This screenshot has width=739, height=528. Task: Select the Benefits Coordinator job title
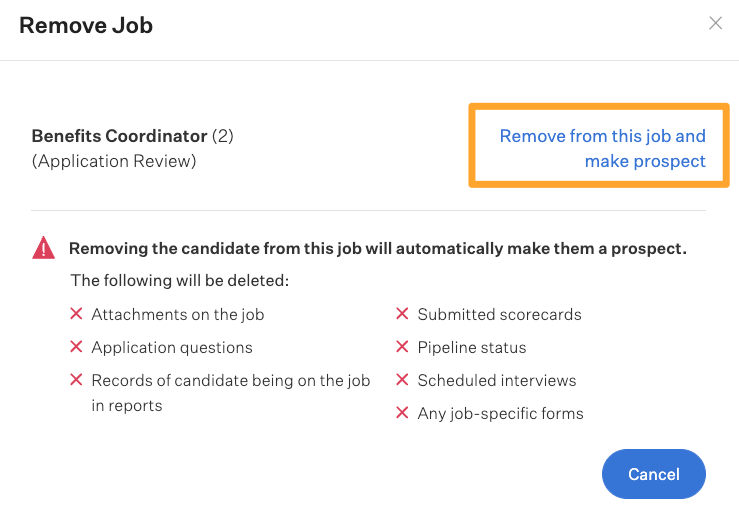[119, 136]
